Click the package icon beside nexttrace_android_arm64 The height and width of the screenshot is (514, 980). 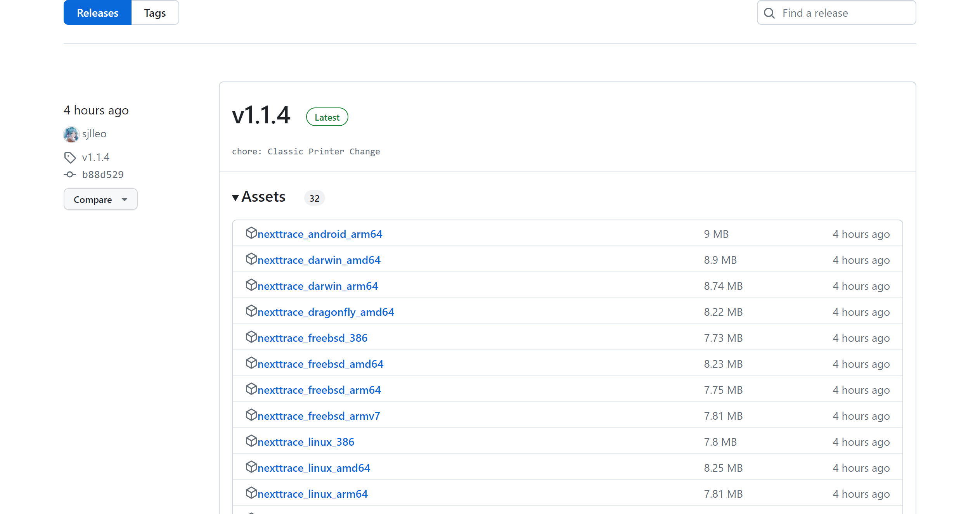pyautogui.click(x=251, y=233)
